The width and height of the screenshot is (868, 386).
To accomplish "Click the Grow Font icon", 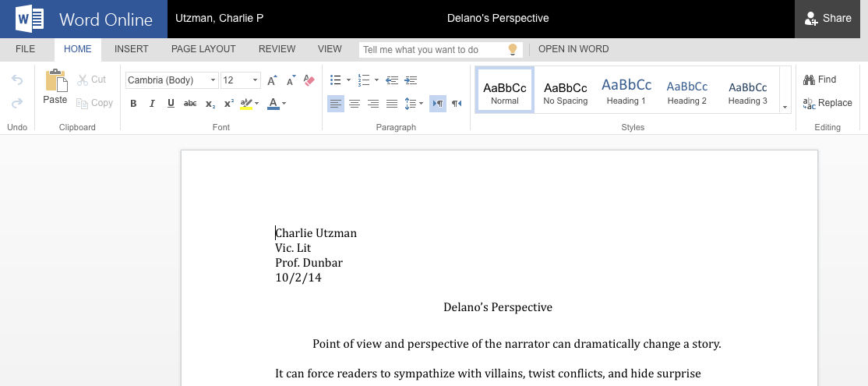I will tap(272, 80).
